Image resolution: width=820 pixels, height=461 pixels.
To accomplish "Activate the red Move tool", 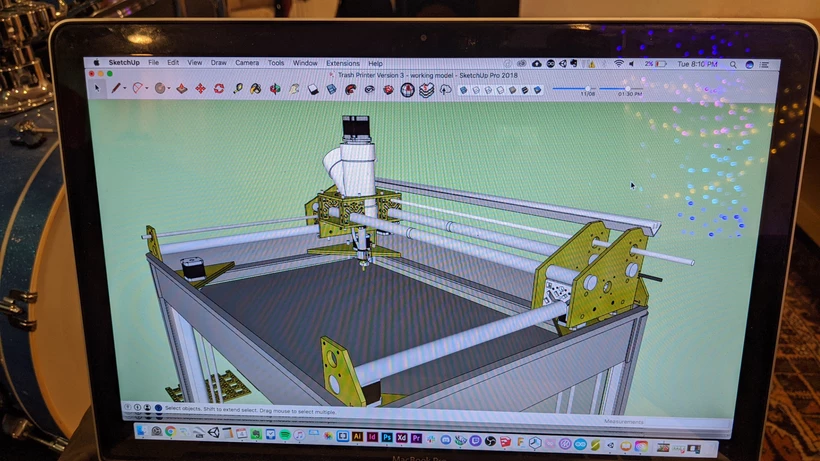I will (x=200, y=89).
